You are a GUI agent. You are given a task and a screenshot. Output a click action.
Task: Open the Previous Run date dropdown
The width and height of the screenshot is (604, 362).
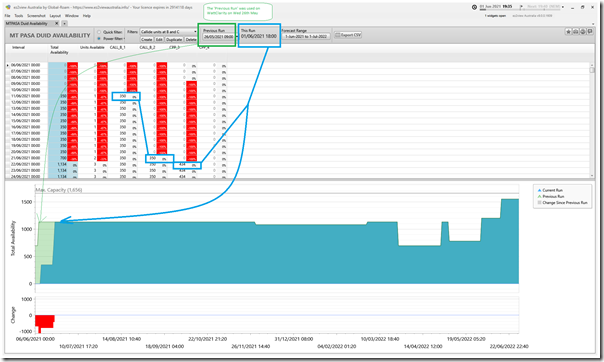pos(218,37)
